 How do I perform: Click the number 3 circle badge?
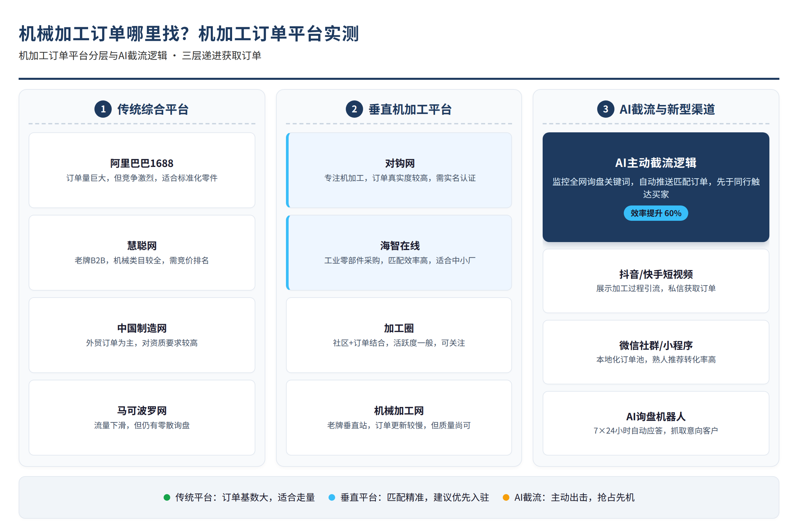coord(605,109)
